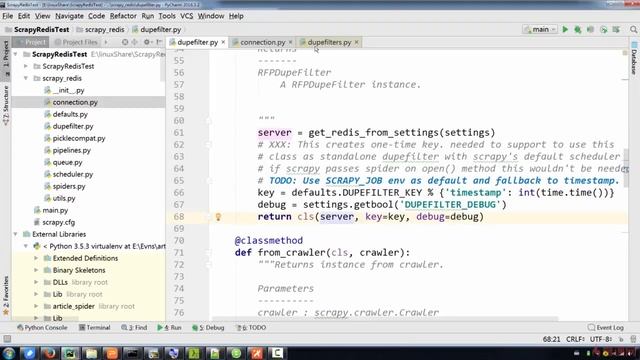Expand the DLLs library root

36,282
